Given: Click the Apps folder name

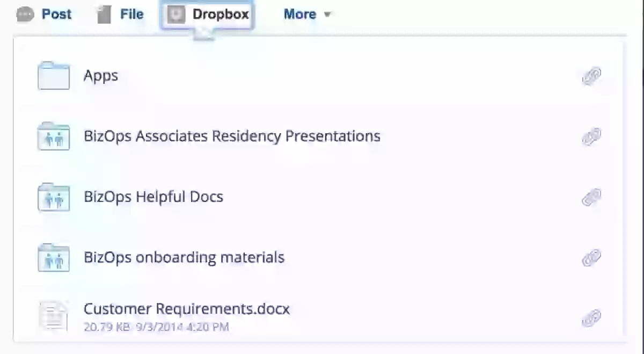Looking at the screenshot, I should coord(101,76).
